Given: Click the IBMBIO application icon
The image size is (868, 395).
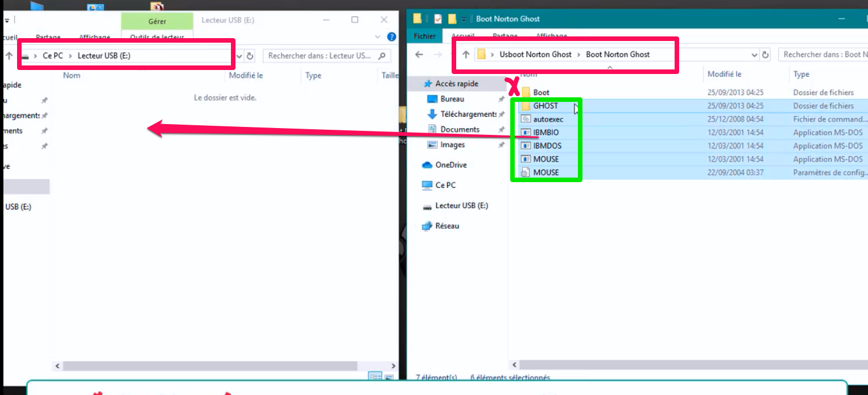Looking at the screenshot, I should 526,132.
